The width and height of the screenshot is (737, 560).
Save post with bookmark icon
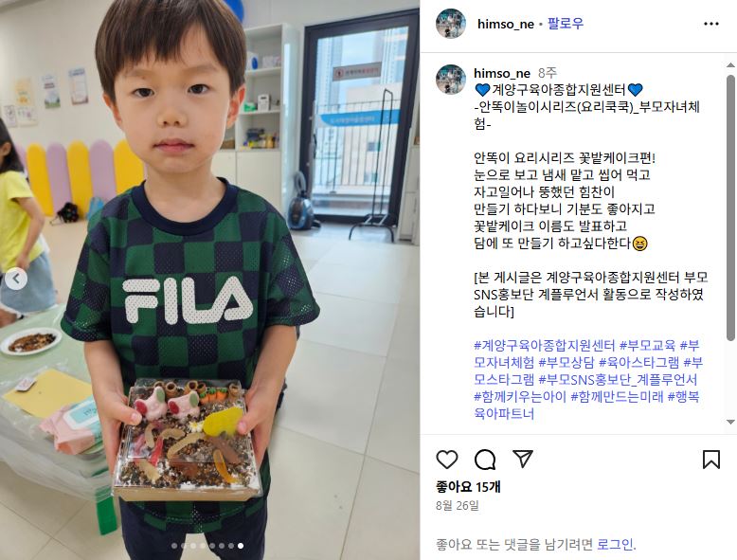(x=711, y=460)
